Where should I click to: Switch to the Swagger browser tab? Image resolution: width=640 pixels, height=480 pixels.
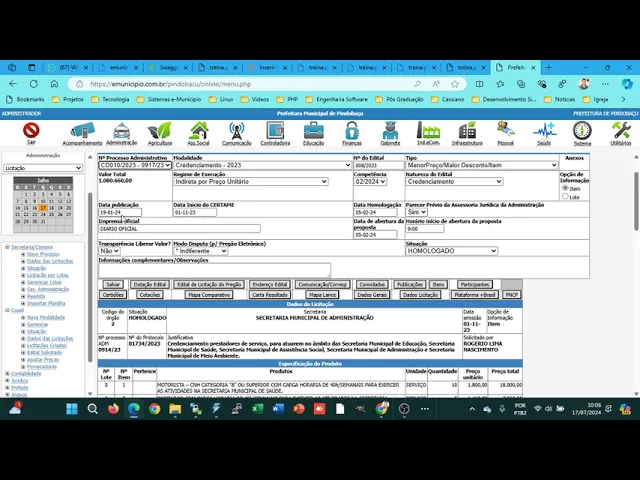pos(168,68)
